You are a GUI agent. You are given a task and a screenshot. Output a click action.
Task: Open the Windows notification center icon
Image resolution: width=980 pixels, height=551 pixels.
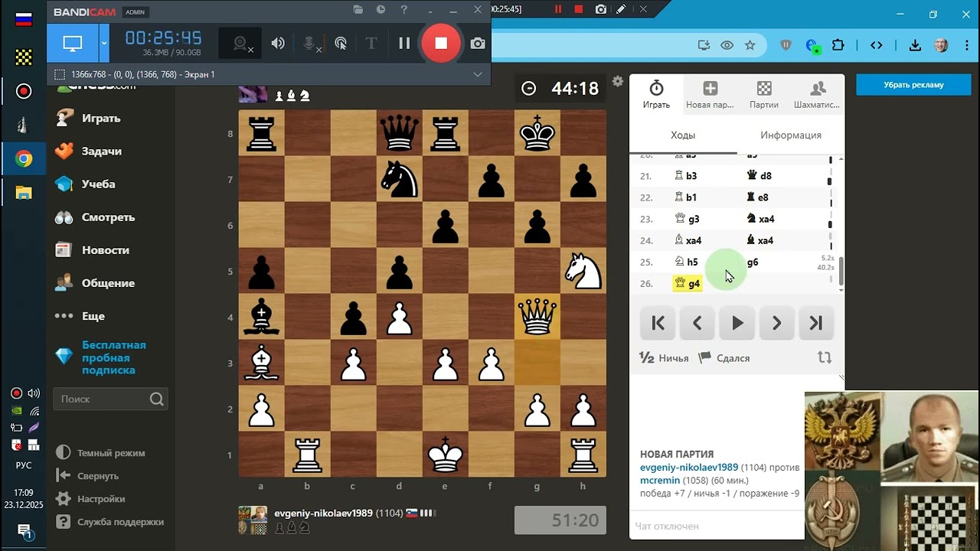point(24,530)
